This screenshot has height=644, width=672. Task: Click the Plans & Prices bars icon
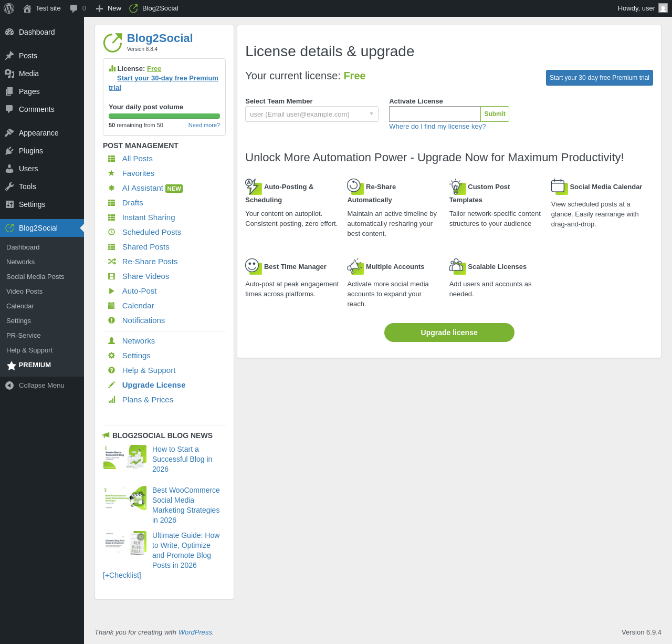111,400
